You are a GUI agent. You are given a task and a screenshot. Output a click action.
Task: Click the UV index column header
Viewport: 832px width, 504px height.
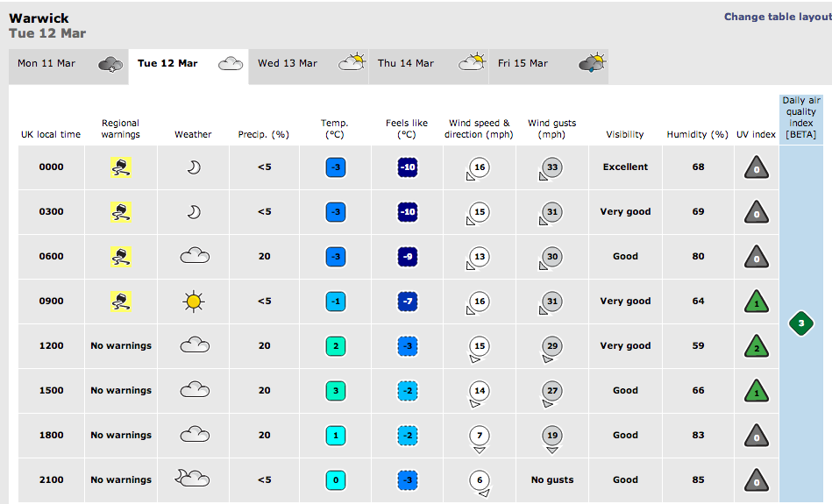point(756,134)
